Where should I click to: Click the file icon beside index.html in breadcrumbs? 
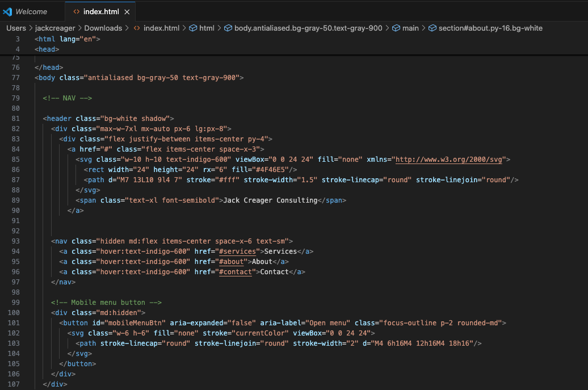(137, 28)
